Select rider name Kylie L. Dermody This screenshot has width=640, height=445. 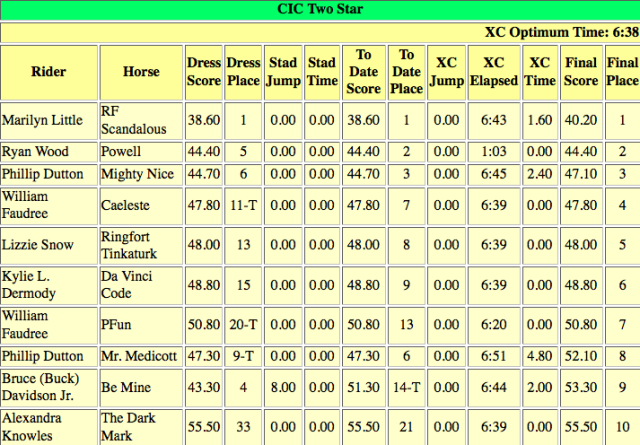tap(29, 285)
